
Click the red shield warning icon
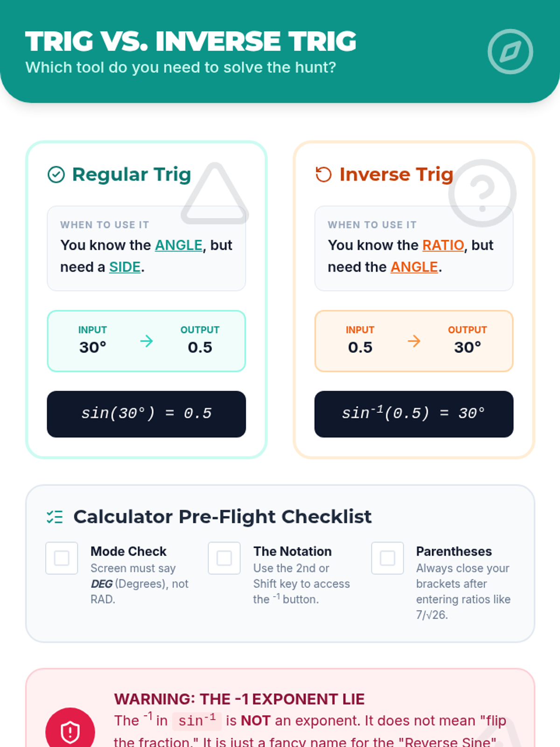70,731
